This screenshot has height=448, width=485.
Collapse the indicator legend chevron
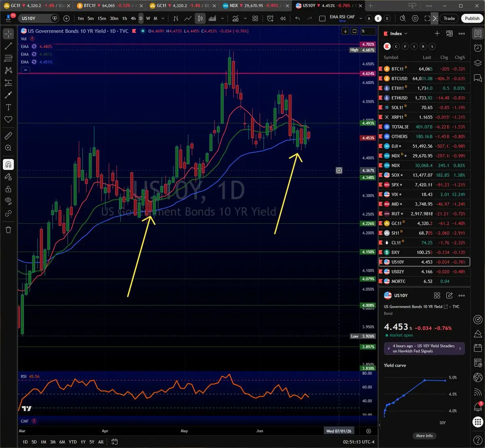pos(25,70)
